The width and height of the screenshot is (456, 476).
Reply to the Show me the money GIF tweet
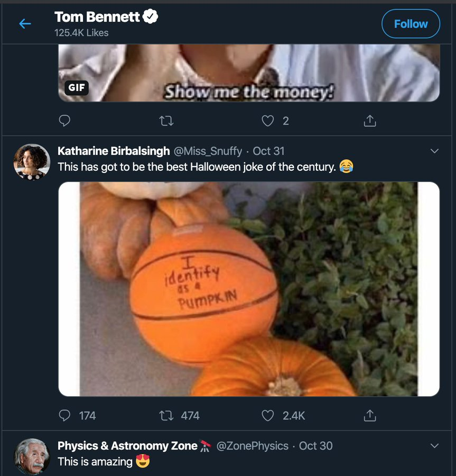[x=64, y=121]
